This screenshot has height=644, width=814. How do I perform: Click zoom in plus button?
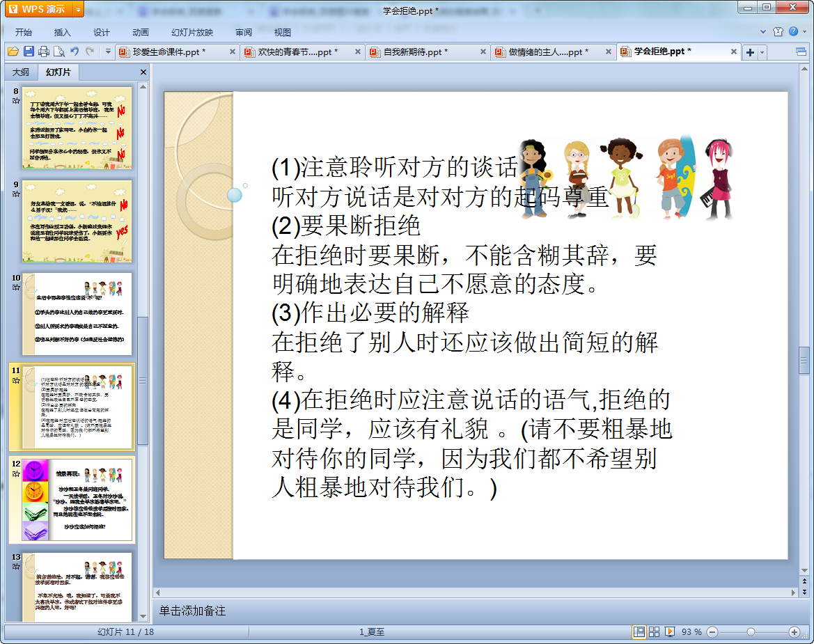795,632
